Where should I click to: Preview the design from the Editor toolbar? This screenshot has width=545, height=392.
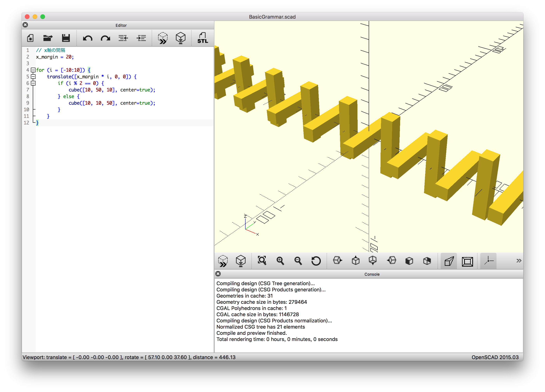pos(163,38)
